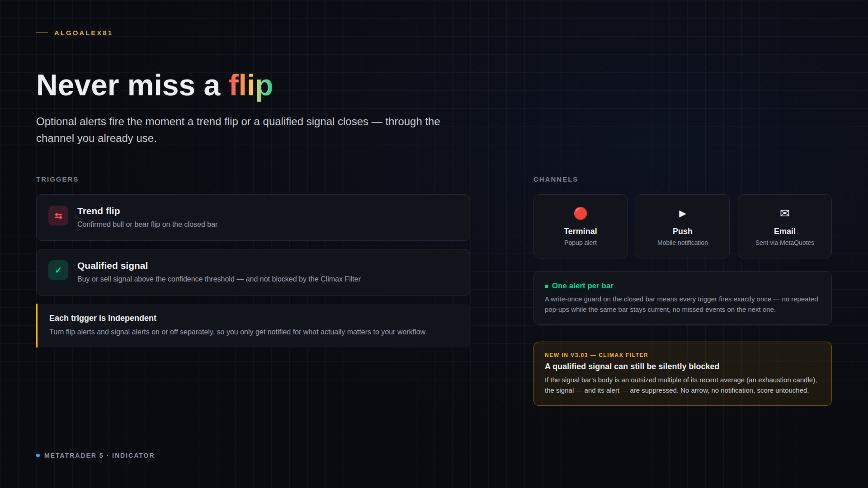Viewport: 868px width, 488px height.
Task: Click the silently blocked signal headline
Action: (x=632, y=366)
